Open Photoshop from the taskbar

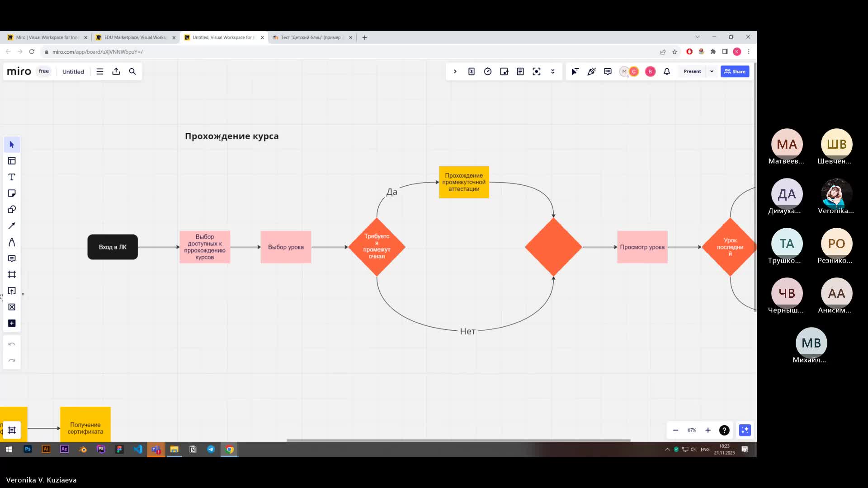click(x=28, y=449)
